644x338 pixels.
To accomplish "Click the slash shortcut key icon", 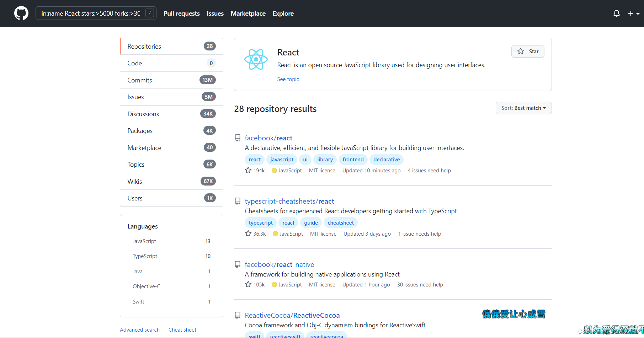I will tap(150, 14).
